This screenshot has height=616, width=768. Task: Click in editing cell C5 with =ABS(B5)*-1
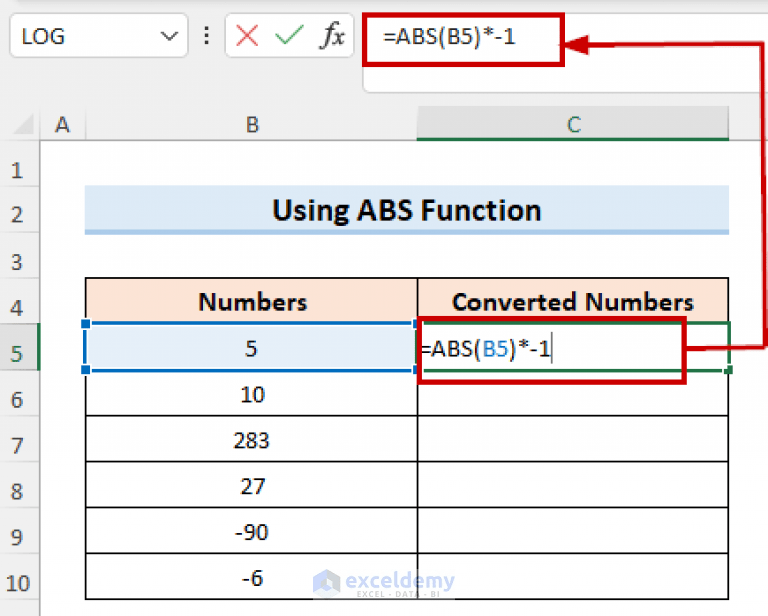click(x=573, y=348)
